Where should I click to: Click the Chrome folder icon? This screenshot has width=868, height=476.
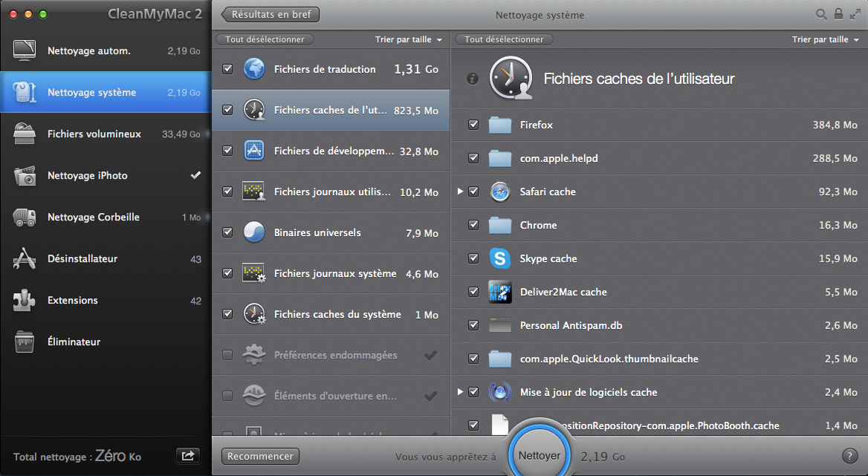click(500, 225)
